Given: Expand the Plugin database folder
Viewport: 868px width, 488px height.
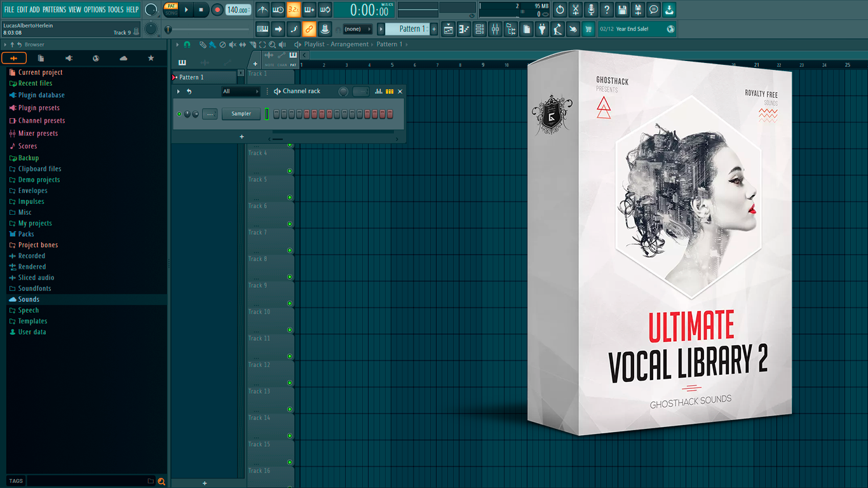Looking at the screenshot, I should (x=41, y=95).
